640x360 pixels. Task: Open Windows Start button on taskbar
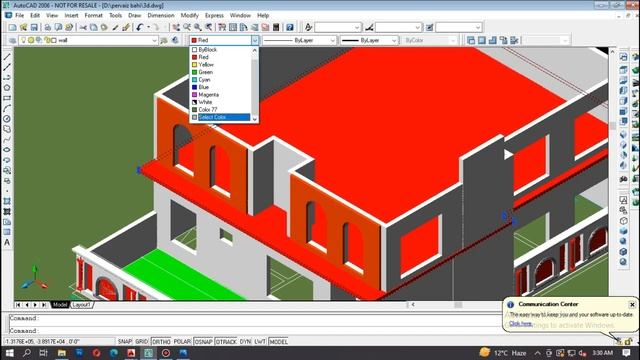click(9, 353)
